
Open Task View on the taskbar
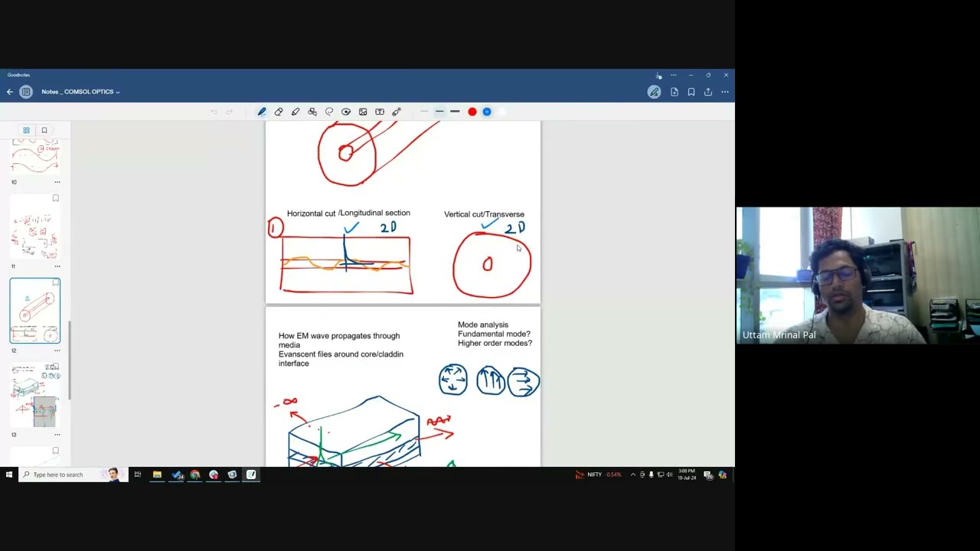coord(138,474)
